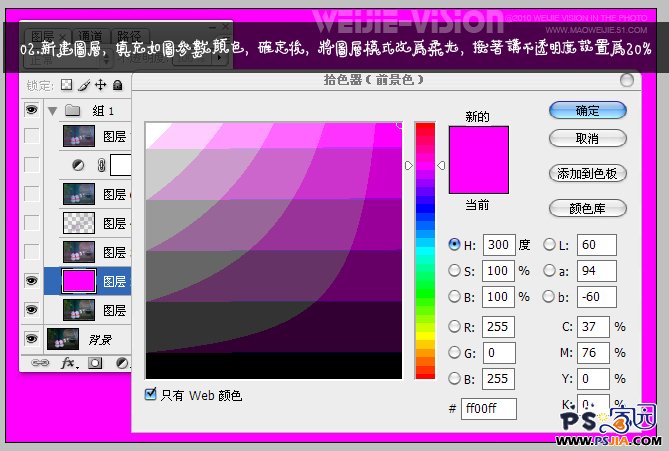Click the add layer mask icon
The width and height of the screenshot is (669, 451).
tap(95, 363)
